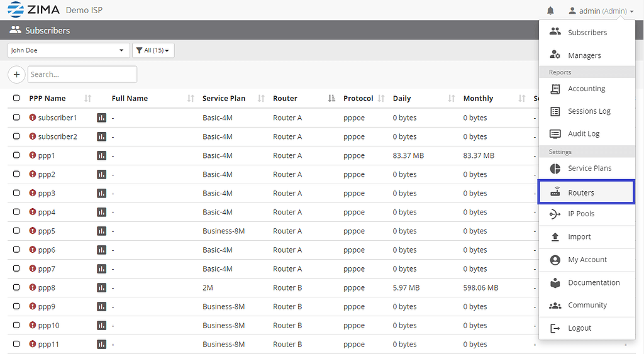
Task: Open the Sessions Log menu item
Action: tap(589, 111)
